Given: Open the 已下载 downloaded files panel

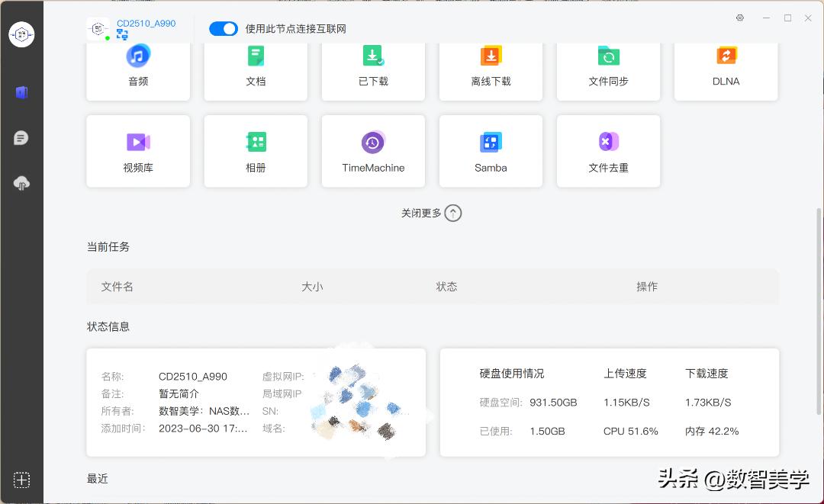Looking at the screenshot, I should tap(373, 67).
